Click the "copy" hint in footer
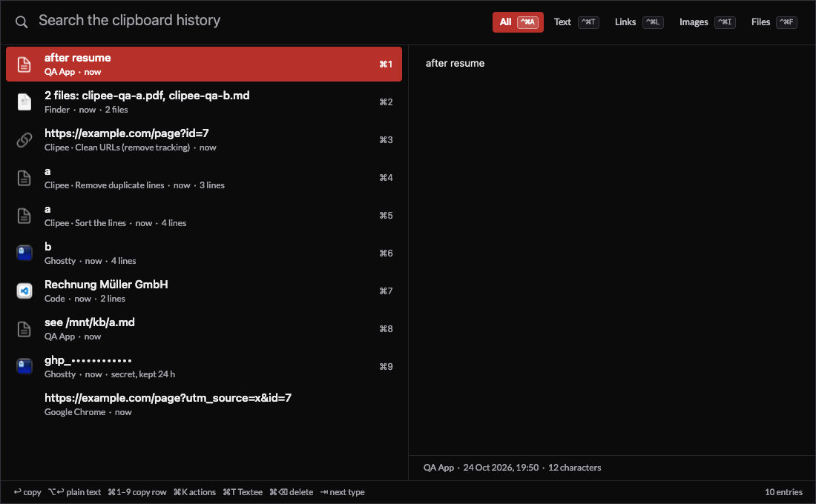Screen dimensions: 816x504 click(x=27, y=492)
